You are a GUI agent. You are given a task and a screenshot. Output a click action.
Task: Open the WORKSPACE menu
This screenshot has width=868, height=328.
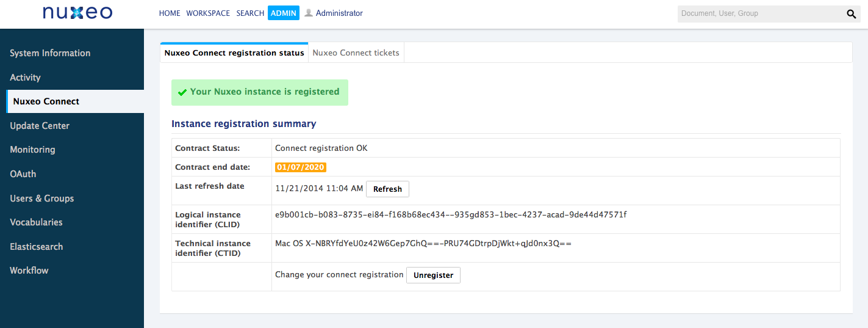tap(208, 13)
